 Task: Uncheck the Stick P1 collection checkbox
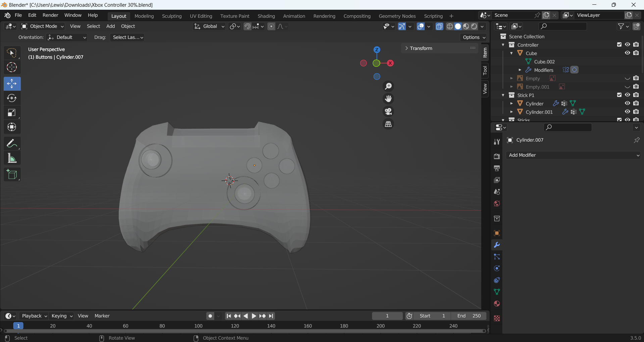[619, 95]
